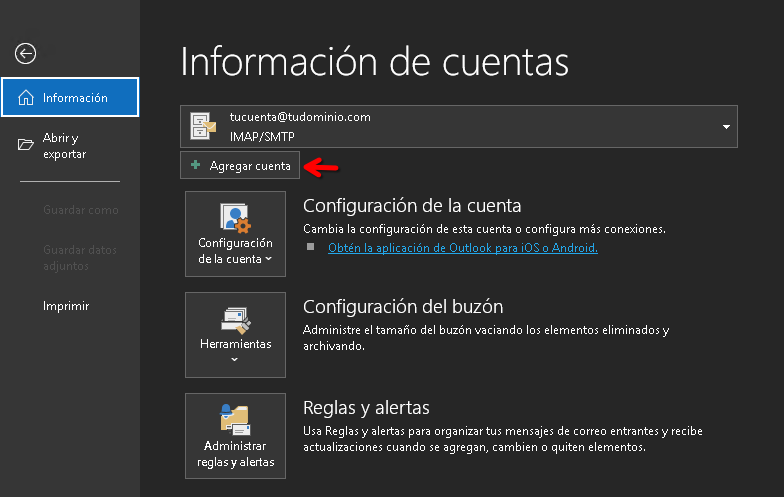The height and width of the screenshot is (497, 784).
Task: Click the Herramientas mailbox tools icon
Action: click(x=235, y=319)
